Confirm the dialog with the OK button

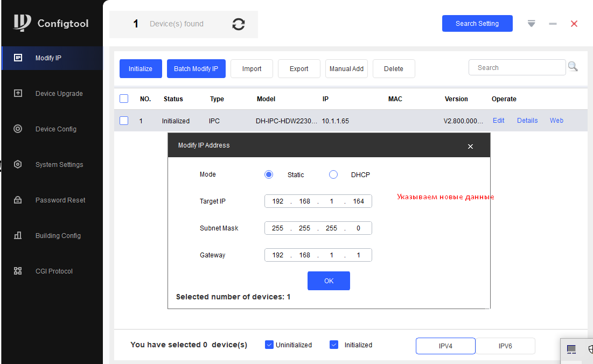[x=329, y=281]
